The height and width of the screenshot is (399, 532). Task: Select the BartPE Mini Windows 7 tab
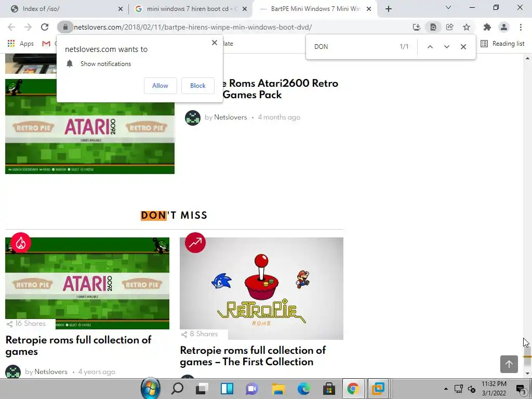tap(315, 9)
